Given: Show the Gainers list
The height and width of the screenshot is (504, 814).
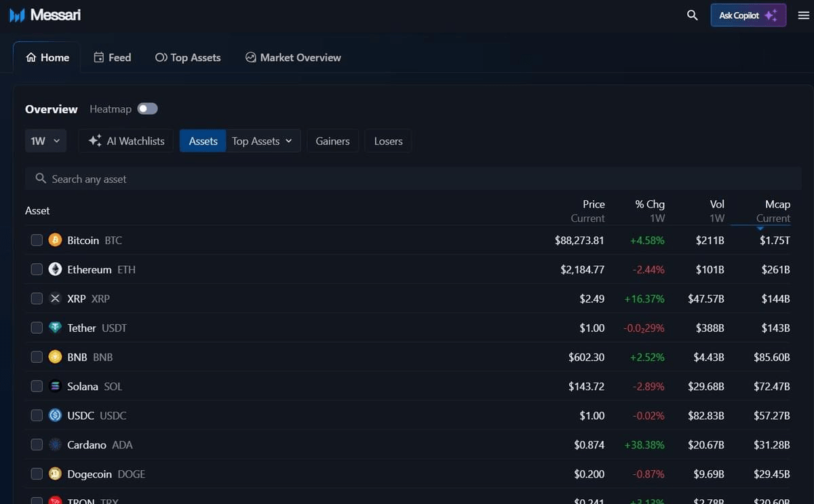Looking at the screenshot, I should click(332, 141).
